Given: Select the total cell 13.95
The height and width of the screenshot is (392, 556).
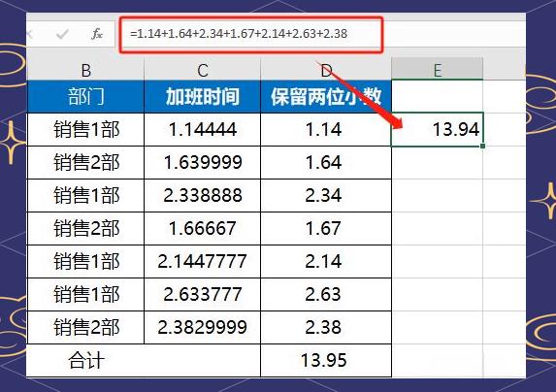Looking at the screenshot, I should point(326,360).
